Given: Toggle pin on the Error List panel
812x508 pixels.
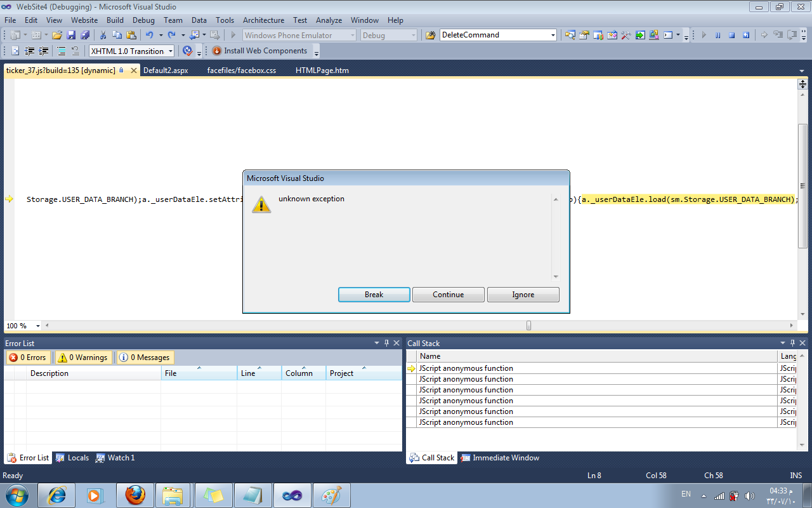Looking at the screenshot, I should pos(386,343).
